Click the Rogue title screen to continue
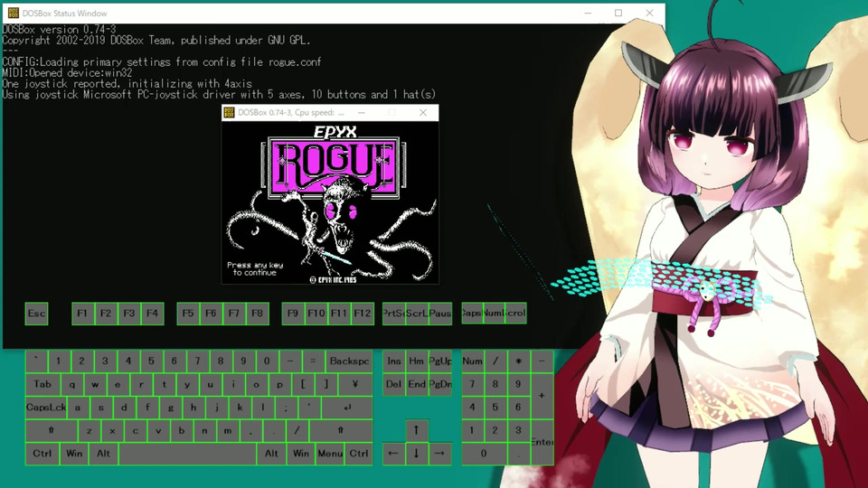The image size is (868, 488). (330, 203)
